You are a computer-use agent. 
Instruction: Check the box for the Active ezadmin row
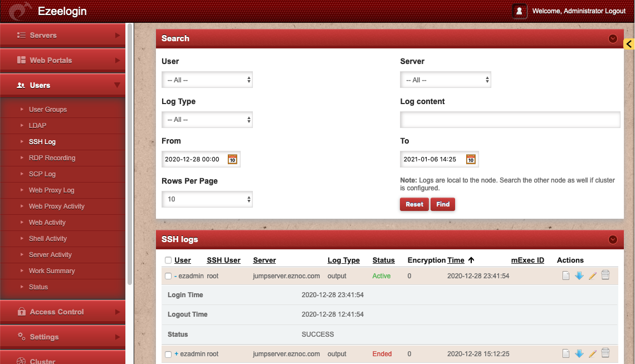pyautogui.click(x=168, y=276)
